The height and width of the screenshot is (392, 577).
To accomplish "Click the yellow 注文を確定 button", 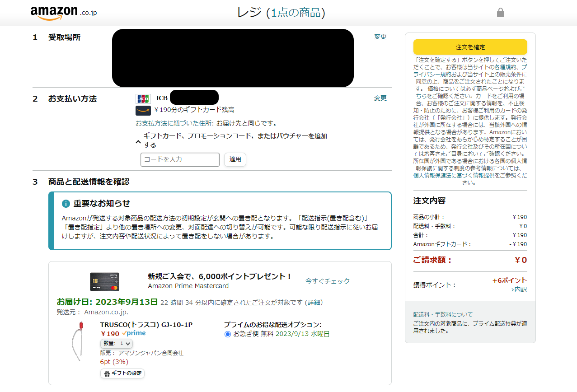I will [470, 47].
